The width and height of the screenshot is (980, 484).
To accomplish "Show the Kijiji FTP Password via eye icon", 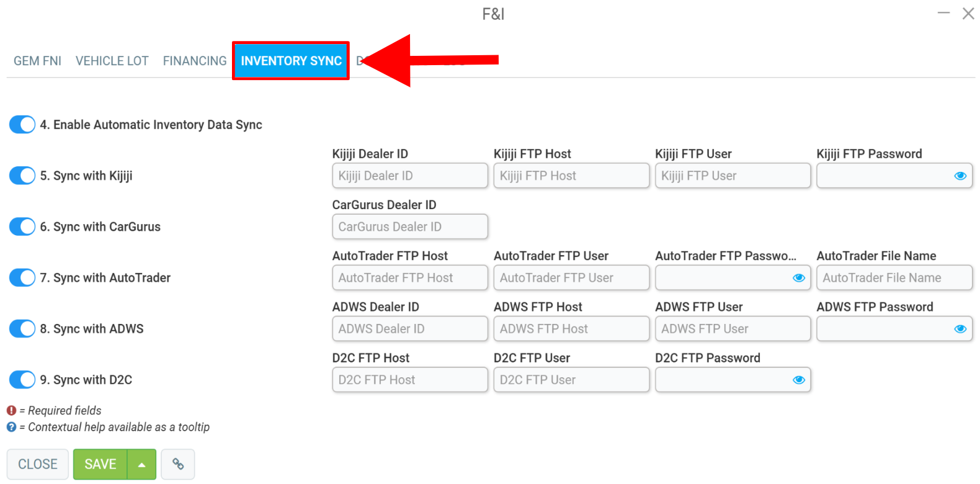I will point(960,176).
